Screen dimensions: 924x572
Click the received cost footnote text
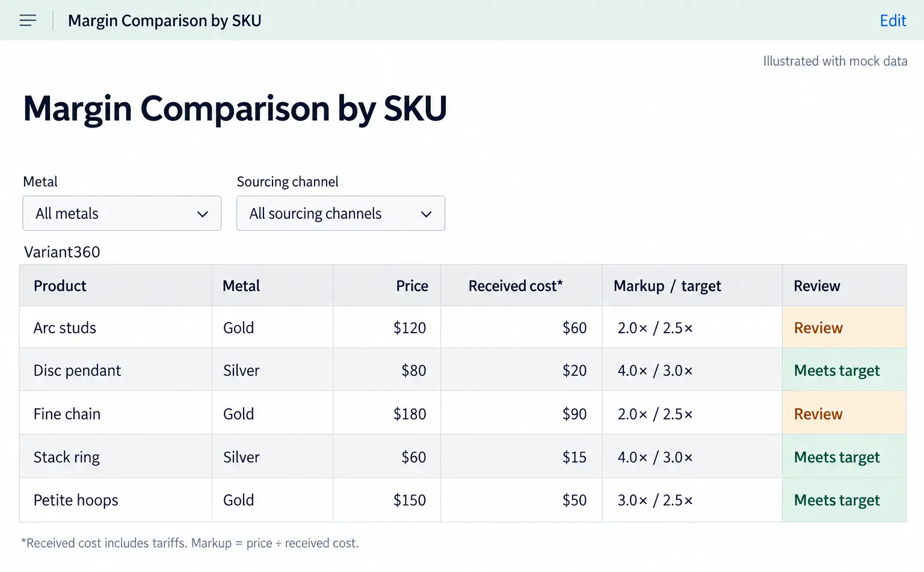coord(190,543)
